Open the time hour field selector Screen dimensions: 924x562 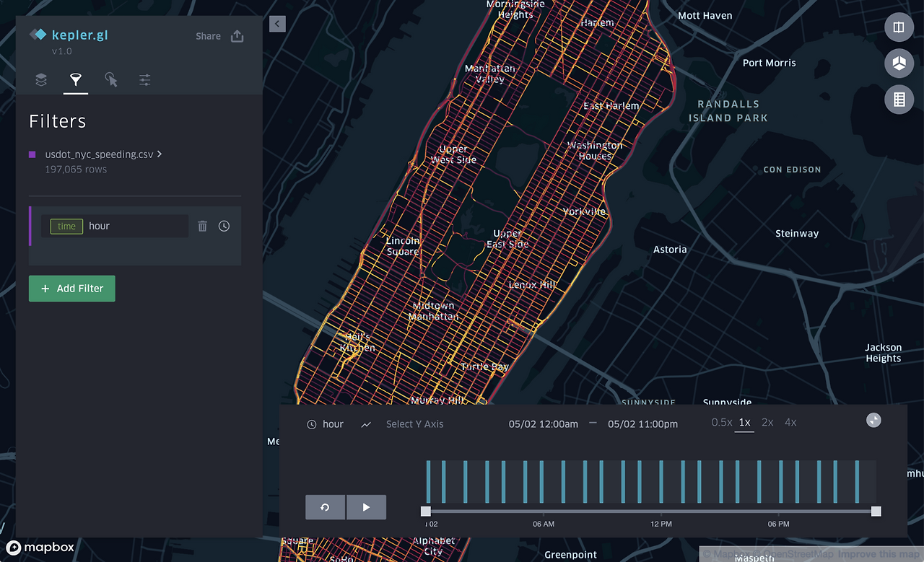click(x=115, y=226)
